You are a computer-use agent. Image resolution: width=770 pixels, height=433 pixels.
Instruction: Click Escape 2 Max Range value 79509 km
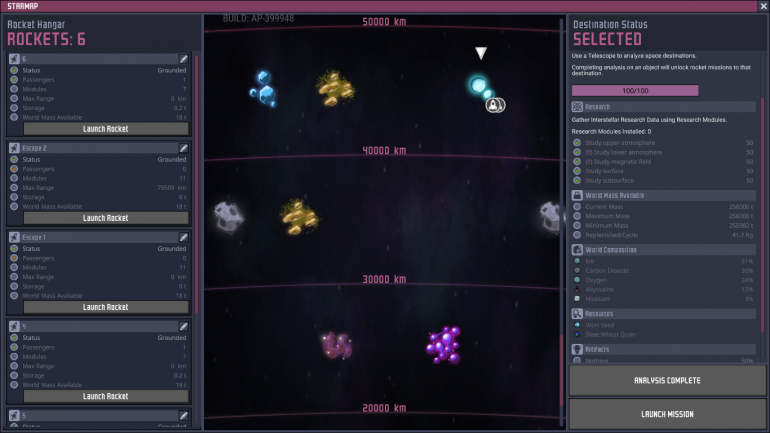pos(171,188)
